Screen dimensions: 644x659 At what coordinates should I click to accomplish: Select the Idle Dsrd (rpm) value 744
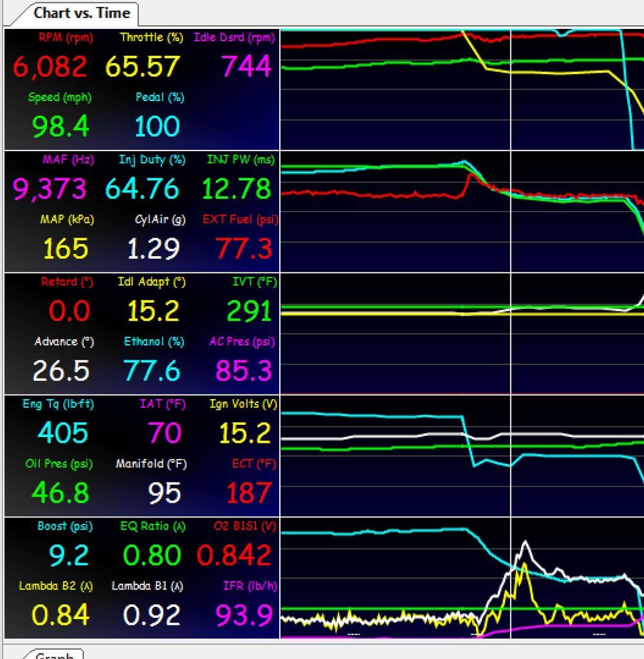click(244, 66)
